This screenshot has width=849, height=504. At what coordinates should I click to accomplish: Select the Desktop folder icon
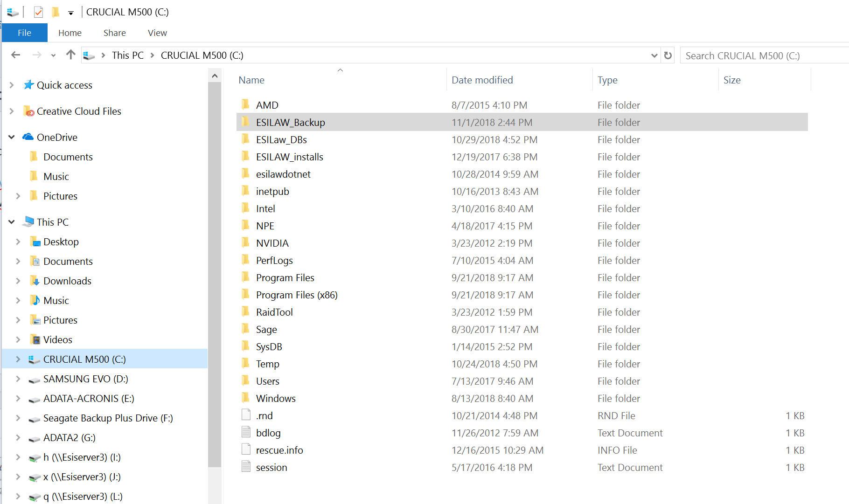(35, 242)
